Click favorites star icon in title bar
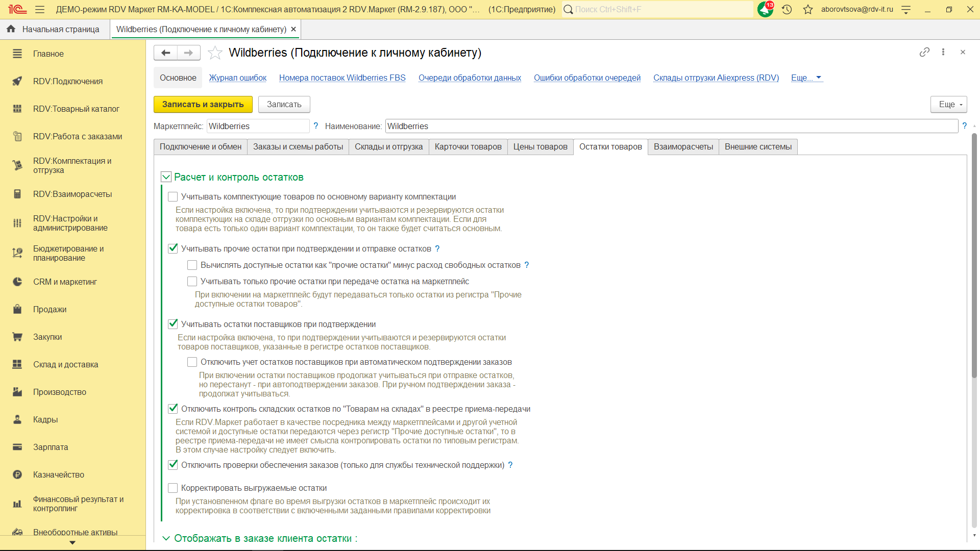Screen dimensions: 980x551 [x=807, y=9]
